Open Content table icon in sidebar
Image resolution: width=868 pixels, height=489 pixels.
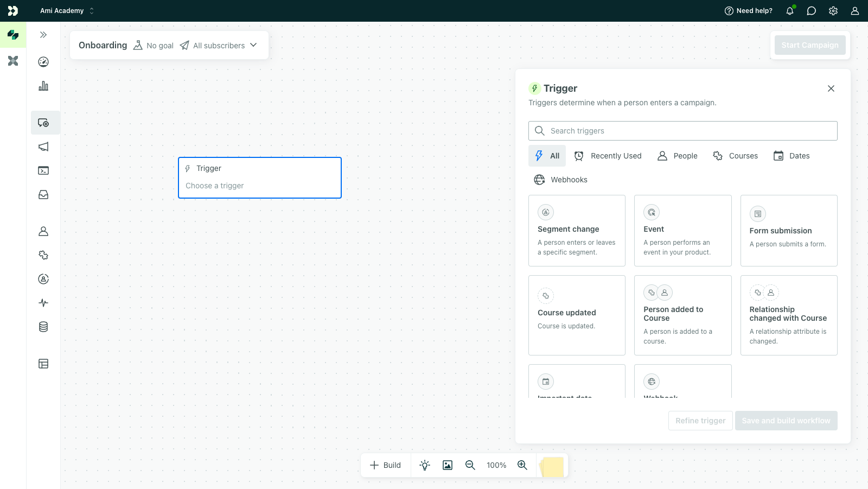43,364
